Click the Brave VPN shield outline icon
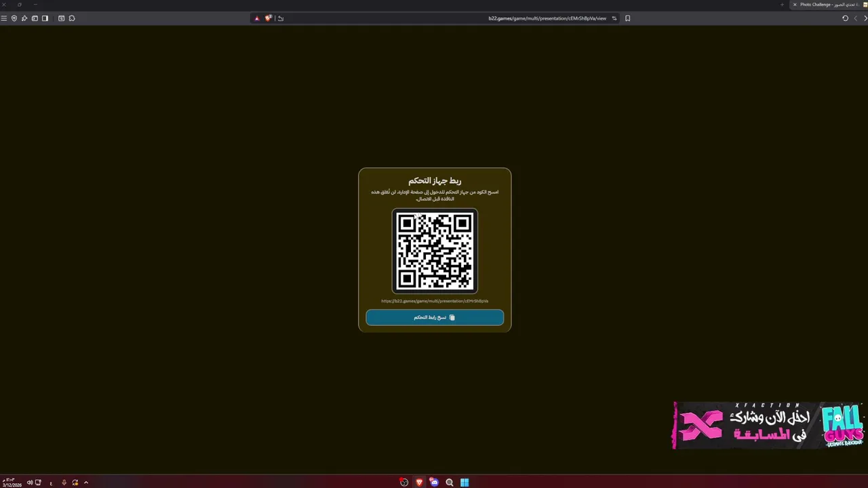868x488 pixels. point(14,18)
